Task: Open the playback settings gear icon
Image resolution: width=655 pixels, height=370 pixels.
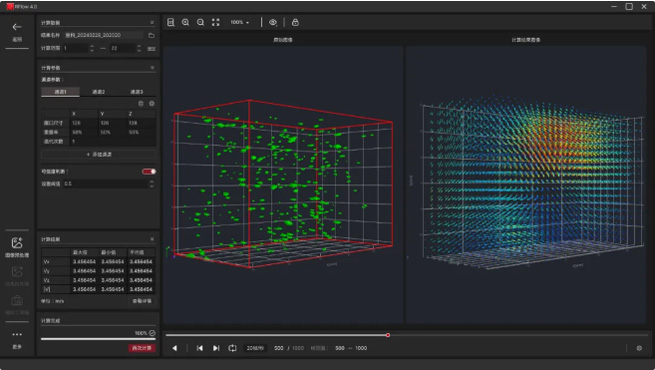Action: (639, 348)
